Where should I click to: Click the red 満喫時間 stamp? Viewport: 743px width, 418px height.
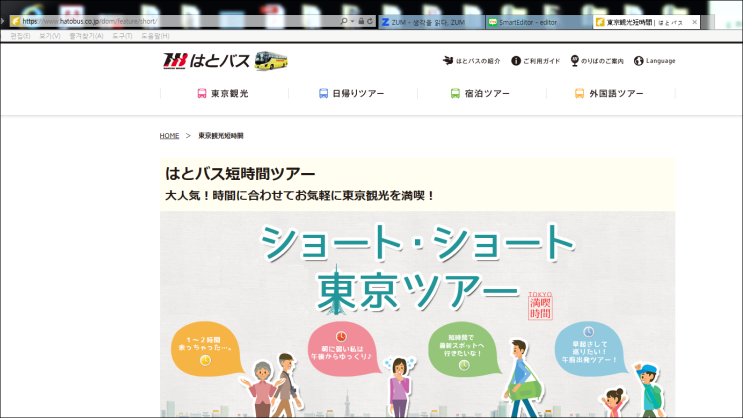tap(540, 306)
